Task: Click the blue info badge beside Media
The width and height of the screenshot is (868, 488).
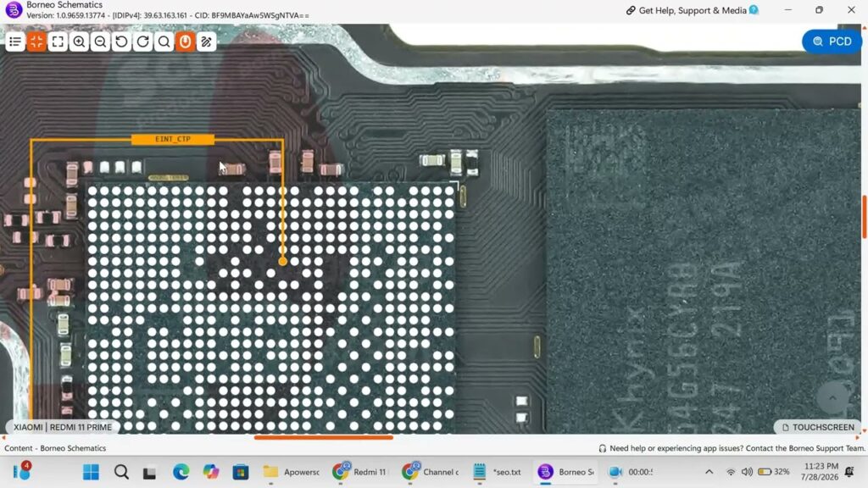Action: click(754, 9)
